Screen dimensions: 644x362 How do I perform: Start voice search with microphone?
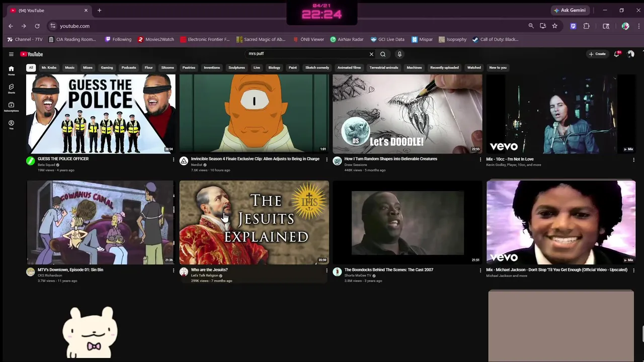click(399, 54)
